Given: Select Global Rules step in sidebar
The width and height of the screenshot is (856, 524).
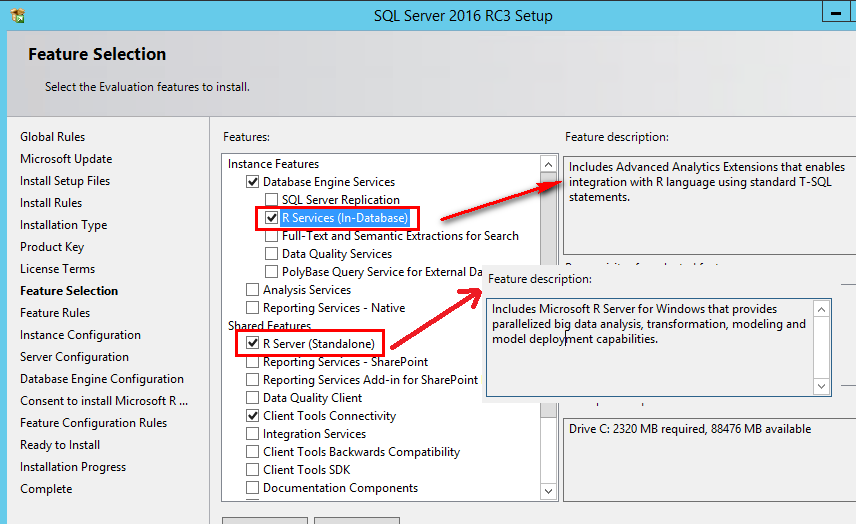Looking at the screenshot, I should point(52,137).
